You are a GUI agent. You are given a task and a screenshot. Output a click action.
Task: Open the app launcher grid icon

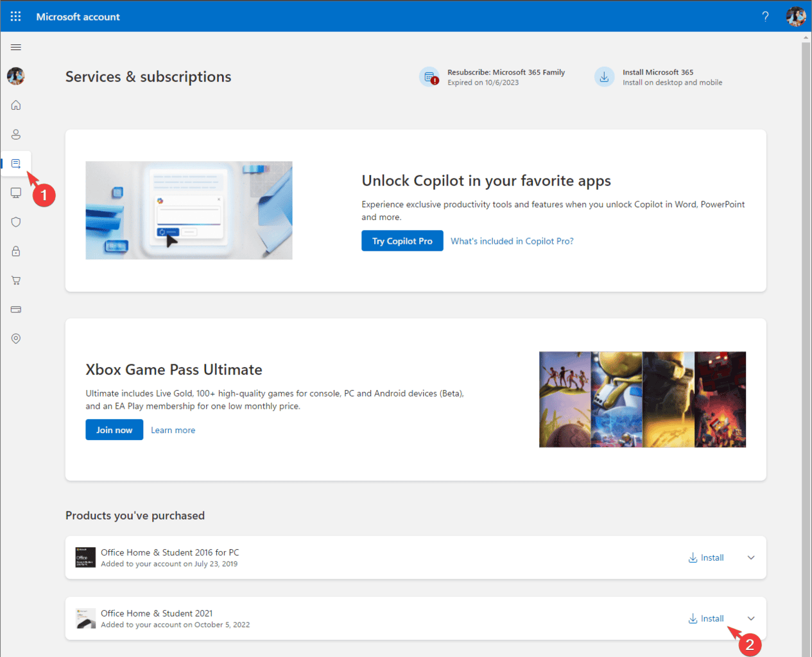click(15, 16)
